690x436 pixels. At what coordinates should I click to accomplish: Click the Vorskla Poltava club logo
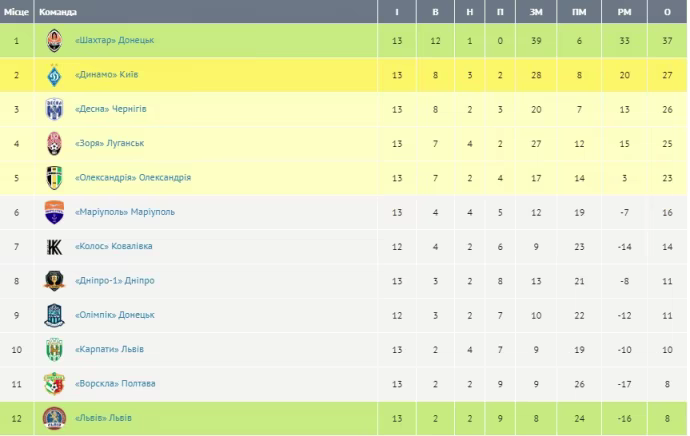tap(54, 384)
